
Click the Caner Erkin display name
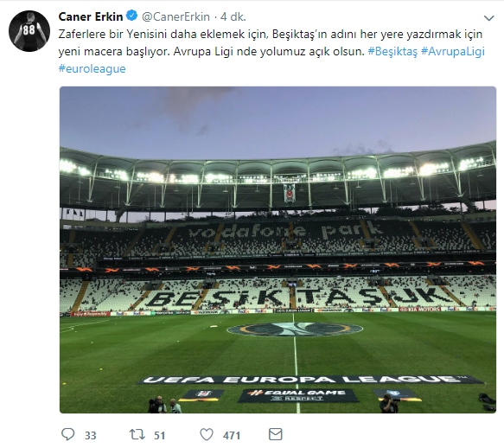click(x=91, y=16)
